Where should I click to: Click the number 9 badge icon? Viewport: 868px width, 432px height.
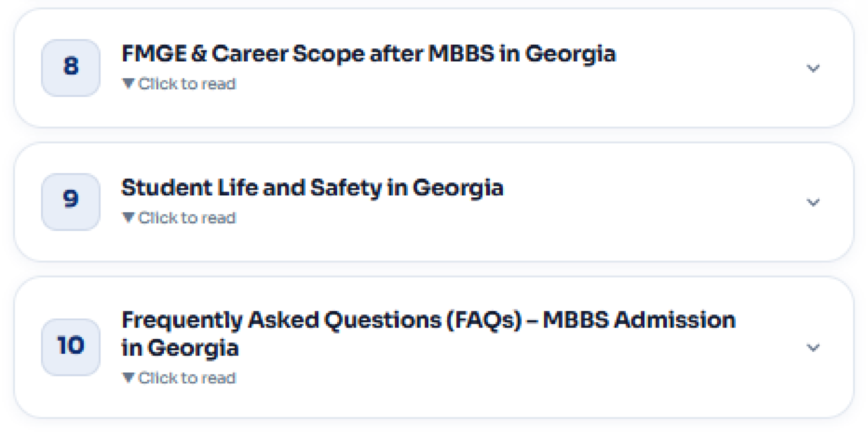coord(71,202)
